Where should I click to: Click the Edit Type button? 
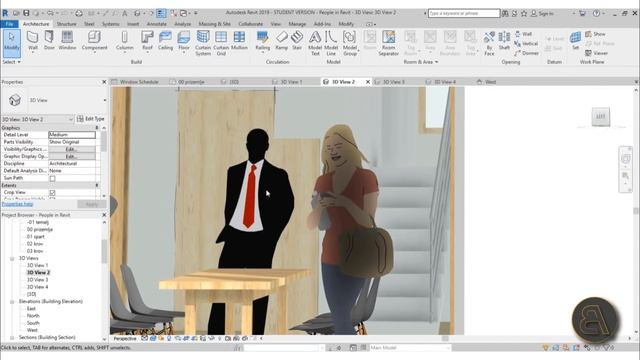pos(91,119)
